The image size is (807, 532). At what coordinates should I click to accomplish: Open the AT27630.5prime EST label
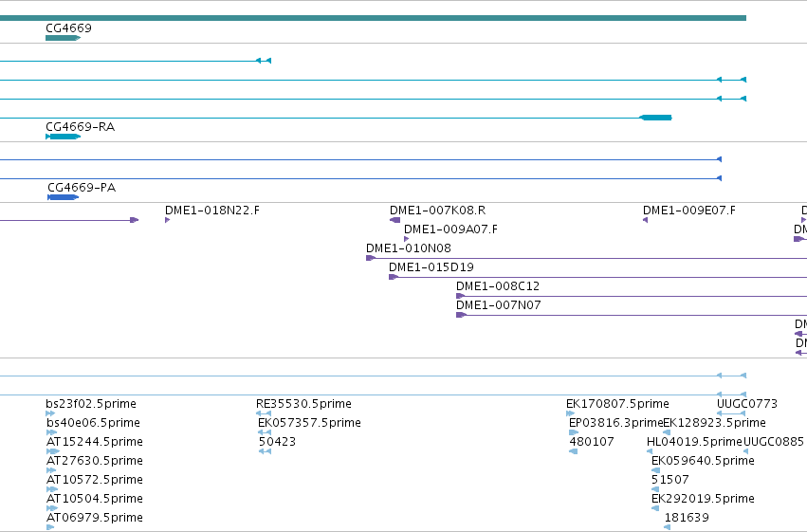pos(95,461)
